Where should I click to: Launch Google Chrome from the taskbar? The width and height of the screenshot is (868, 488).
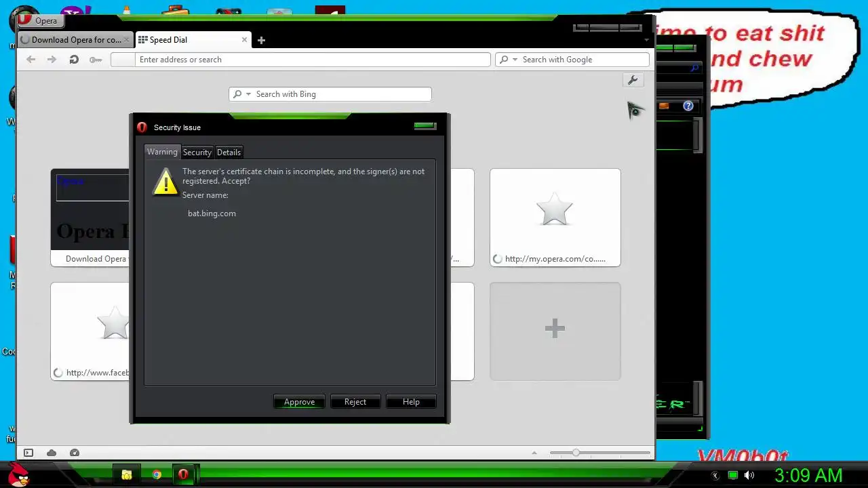pyautogui.click(x=157, y=474)
